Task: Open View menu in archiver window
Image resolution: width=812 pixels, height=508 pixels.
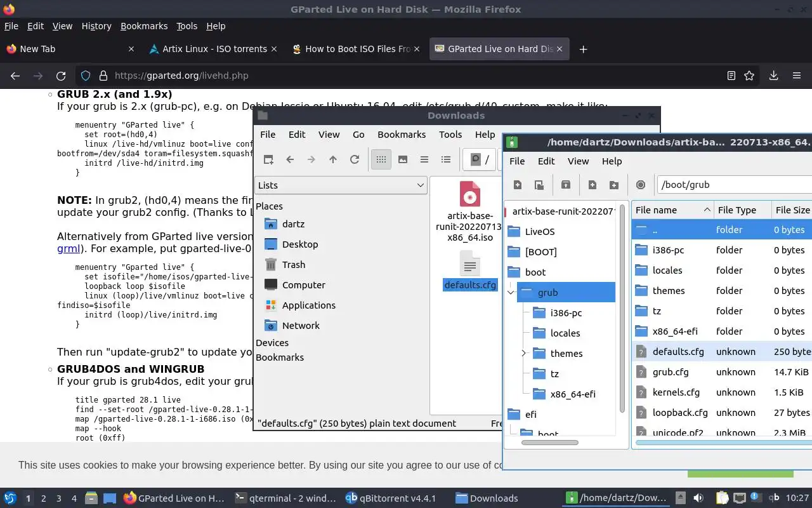Action: tap(578, 161)
